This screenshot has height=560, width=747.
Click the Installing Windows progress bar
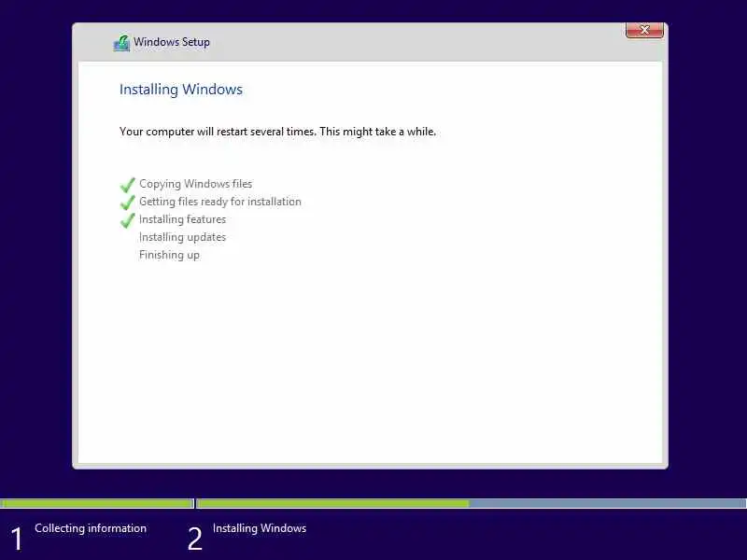tap(472, 503)
